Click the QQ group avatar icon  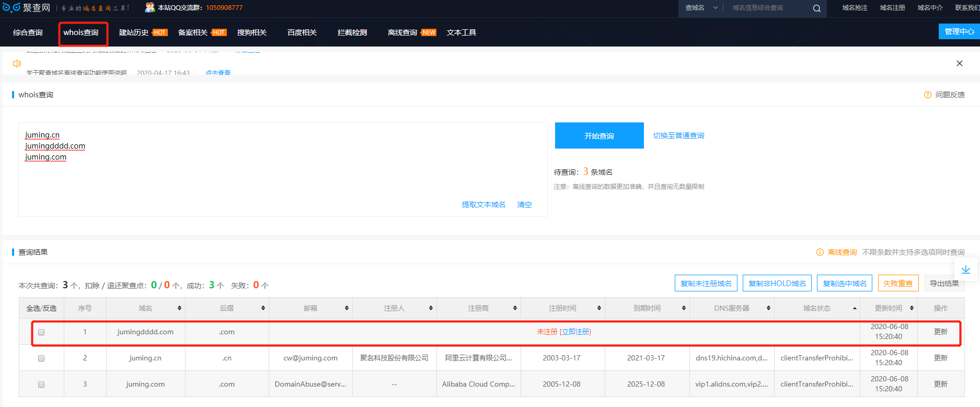[150, 8]
